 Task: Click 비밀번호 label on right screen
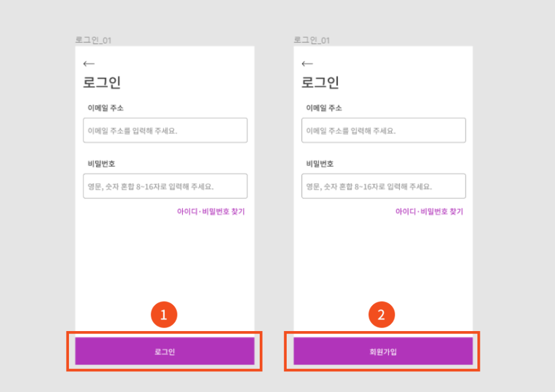point(319,164)
